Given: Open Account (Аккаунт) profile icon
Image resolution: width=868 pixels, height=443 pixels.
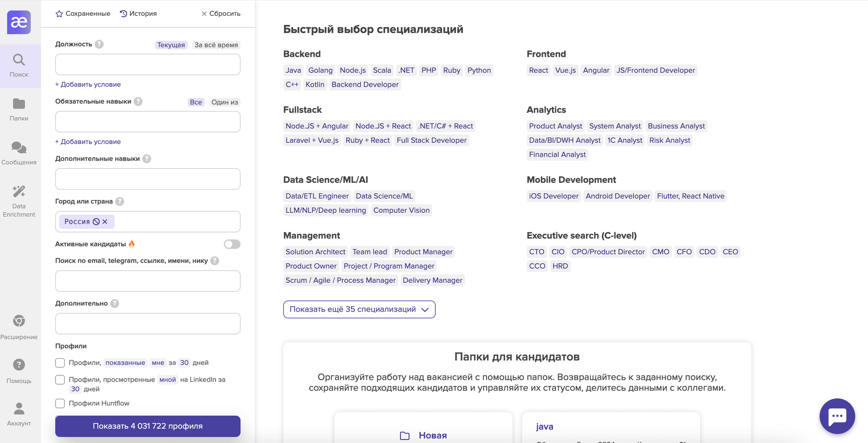Looking at the screenshot, I should click(19, 414).
